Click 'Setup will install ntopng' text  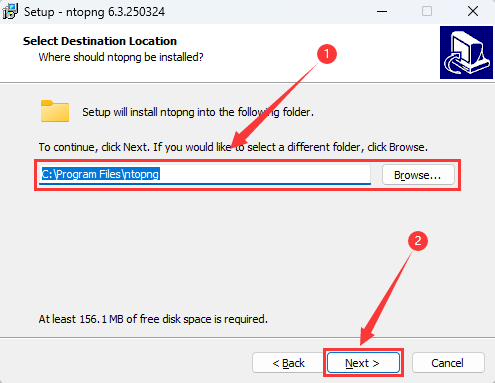(x=198, y=112)
